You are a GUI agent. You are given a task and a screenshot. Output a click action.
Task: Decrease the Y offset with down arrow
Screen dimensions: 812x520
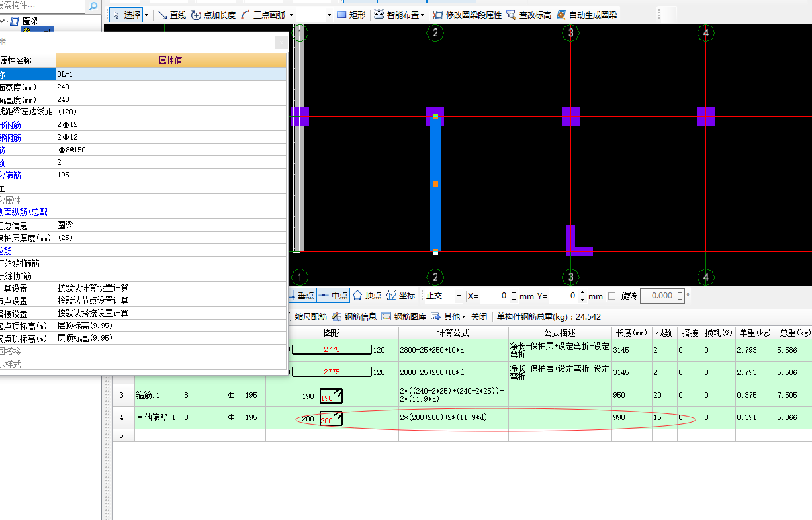583,299
